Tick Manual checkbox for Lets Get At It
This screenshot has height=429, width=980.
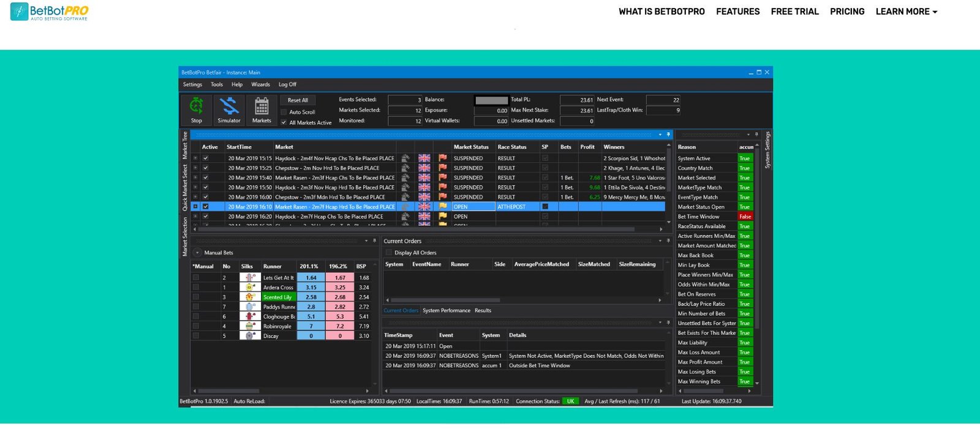(196, 278)
